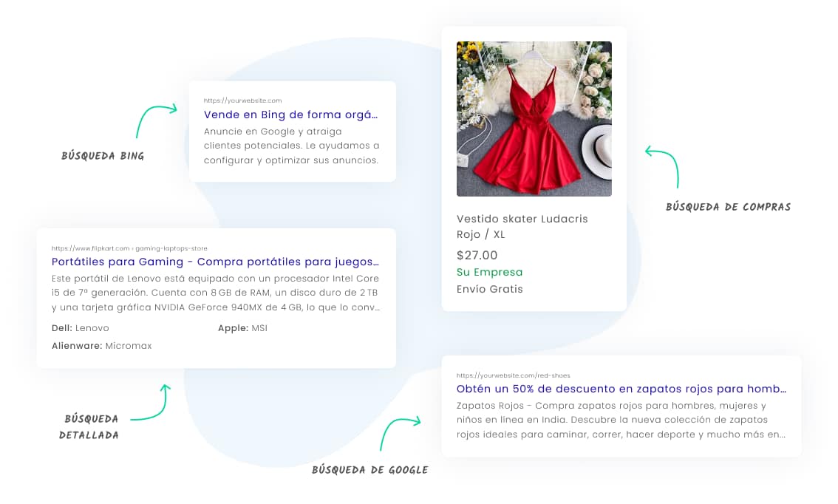
Task: Click the red dress product image
Action: tap(534, 119)
